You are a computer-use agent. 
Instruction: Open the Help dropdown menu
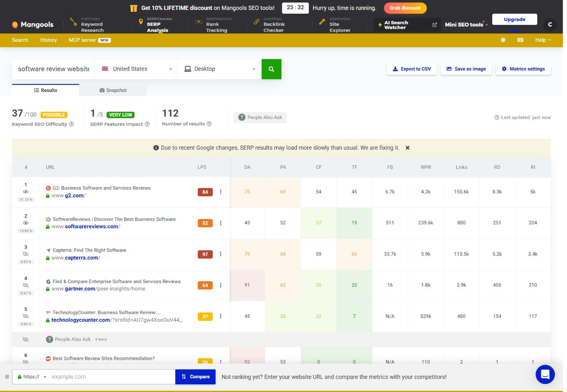[x=543, y=40]
